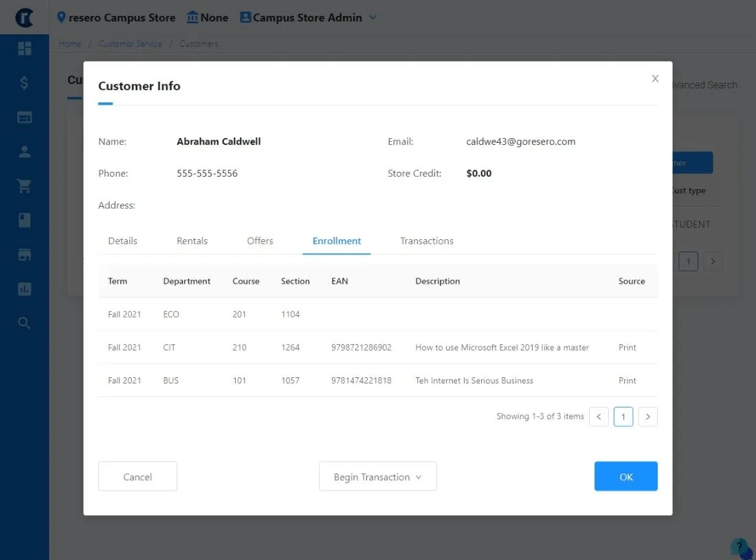This screenshot has width=756, height=560.
Task: Click the Description column header
Action: coord(437,281)
